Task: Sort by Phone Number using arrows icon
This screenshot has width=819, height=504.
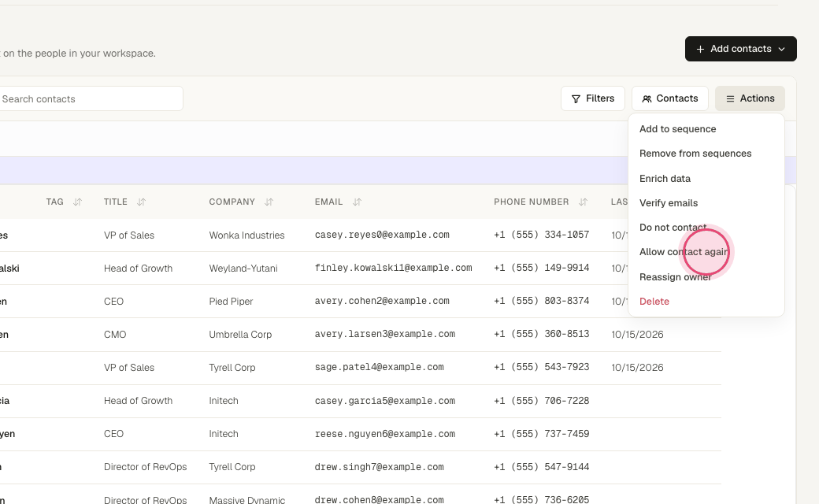Action: [x=583, y=202]
